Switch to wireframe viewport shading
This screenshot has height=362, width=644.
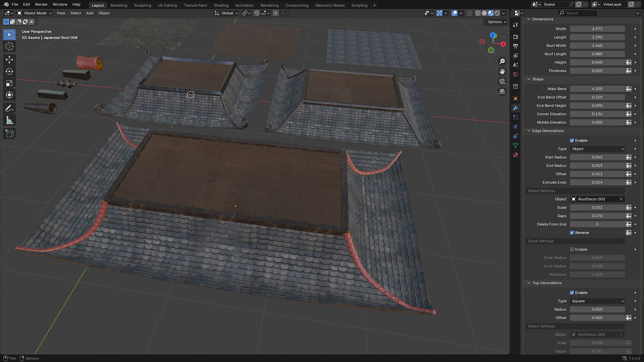pos(478,13)
